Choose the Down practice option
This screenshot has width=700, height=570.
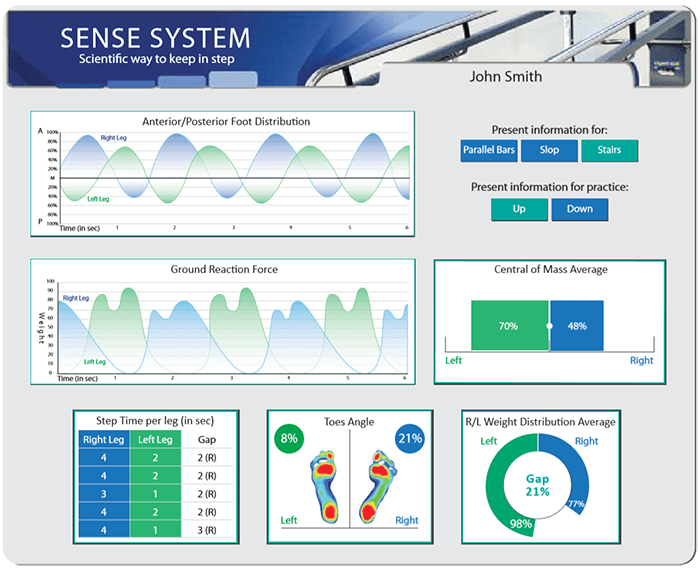click(x=579, y=210)
